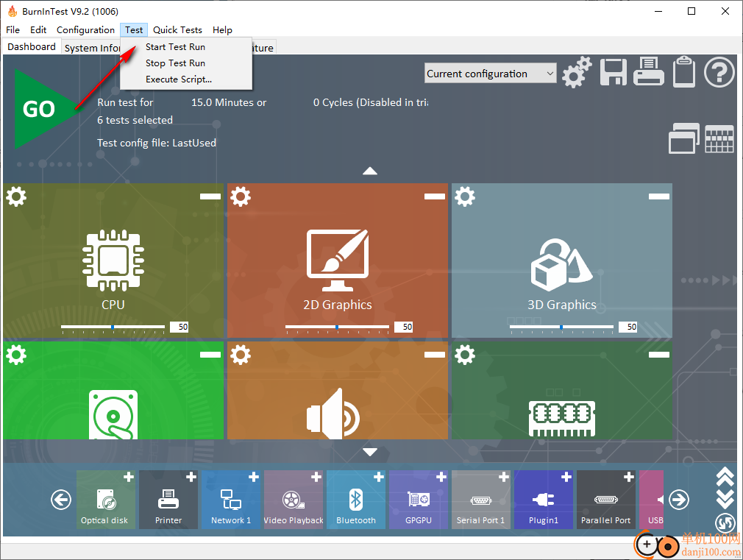Adjust the CPU duty cycle slider
This screenshot has width=743, height=560.
(x=113, y=327)
